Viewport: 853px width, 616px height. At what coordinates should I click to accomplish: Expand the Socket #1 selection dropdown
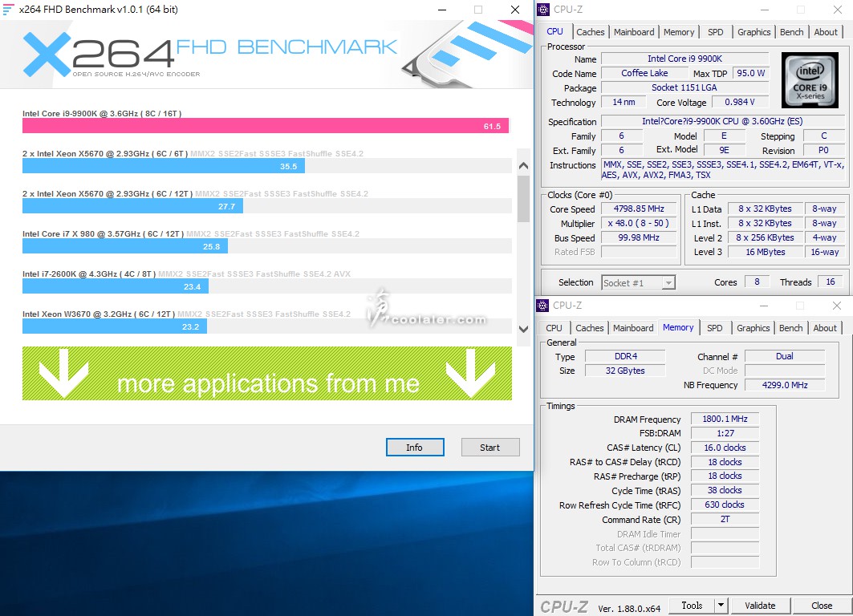tap(668, 282)
